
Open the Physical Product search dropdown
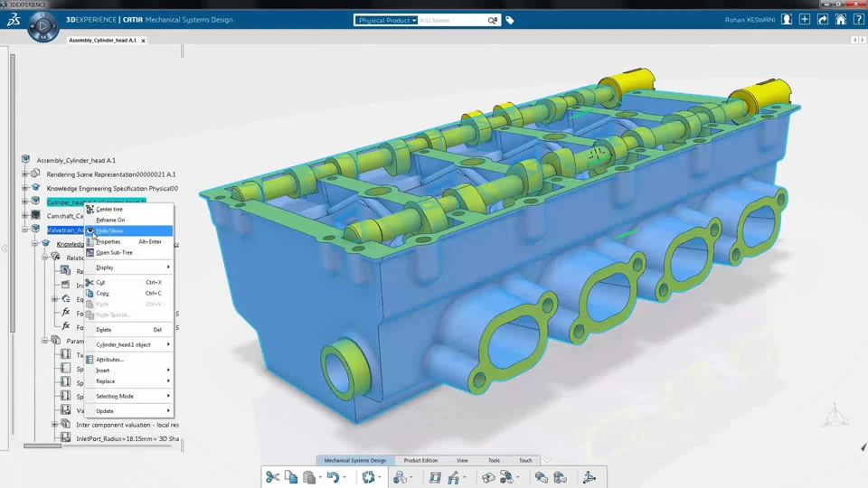pyautogui.click(x=386, y=21)
